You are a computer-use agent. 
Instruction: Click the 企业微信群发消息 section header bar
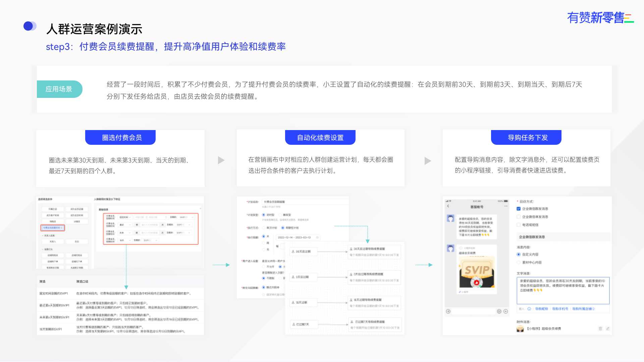(563, 237)
